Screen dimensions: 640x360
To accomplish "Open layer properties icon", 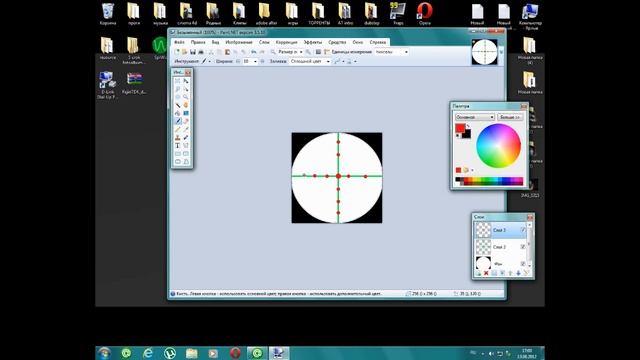I will point(526,273).
